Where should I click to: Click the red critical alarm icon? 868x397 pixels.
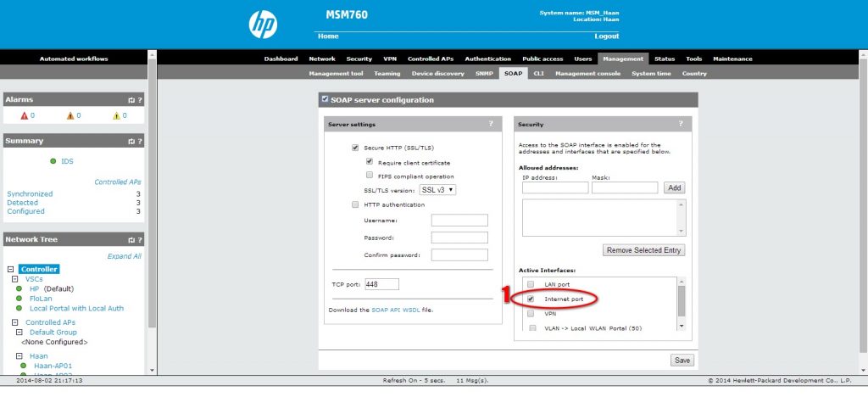coord(24,115)
